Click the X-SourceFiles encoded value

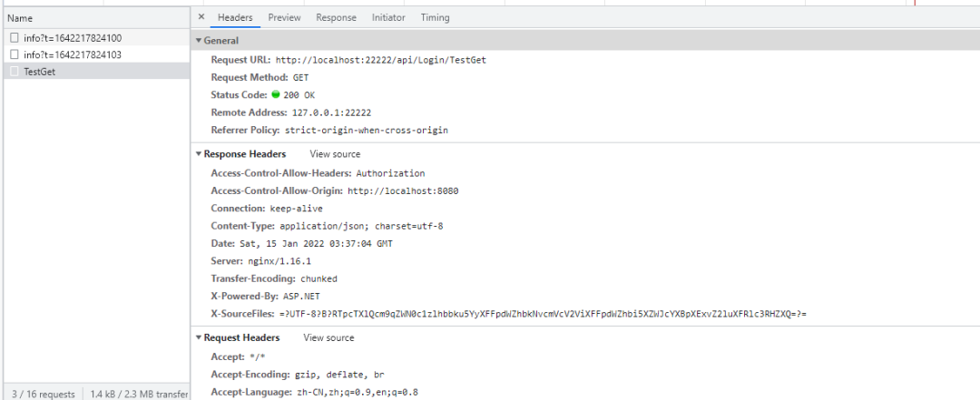click(x=544, y=313)
